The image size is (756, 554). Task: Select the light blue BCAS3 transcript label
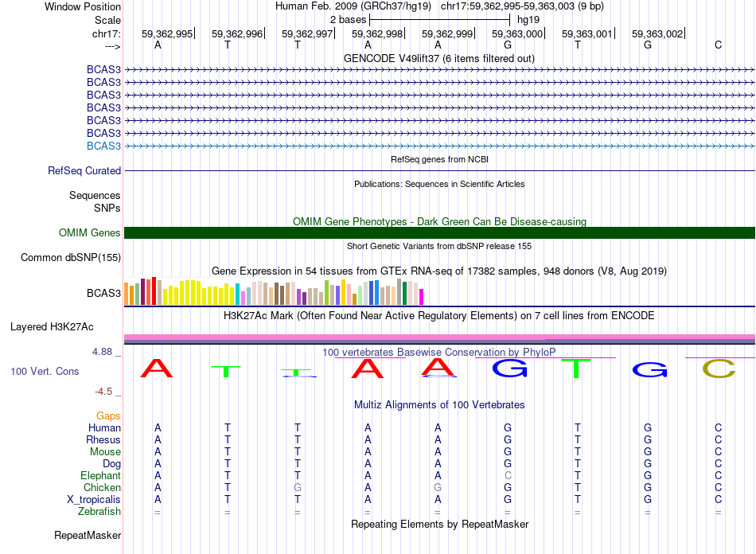[103, 146]
